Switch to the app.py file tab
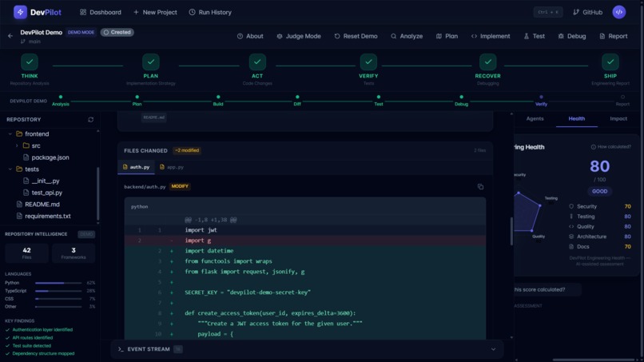Screen dimensions: 644x362 pos(172,167)
